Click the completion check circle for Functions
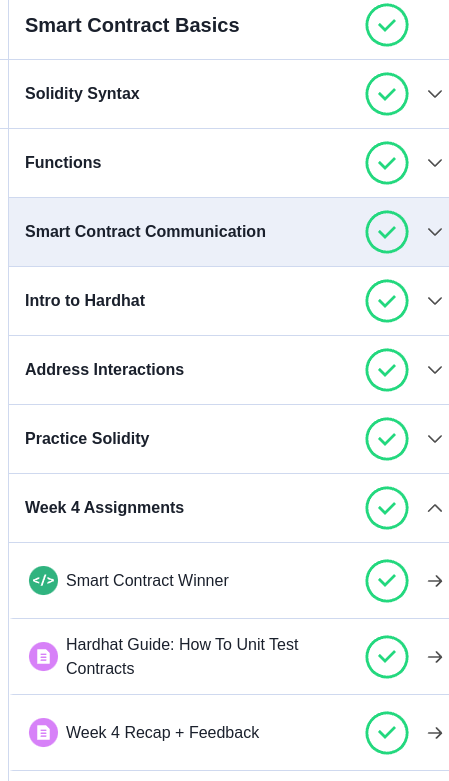The height and width of the screenshot is (781, 449). (x=387, y=163)
